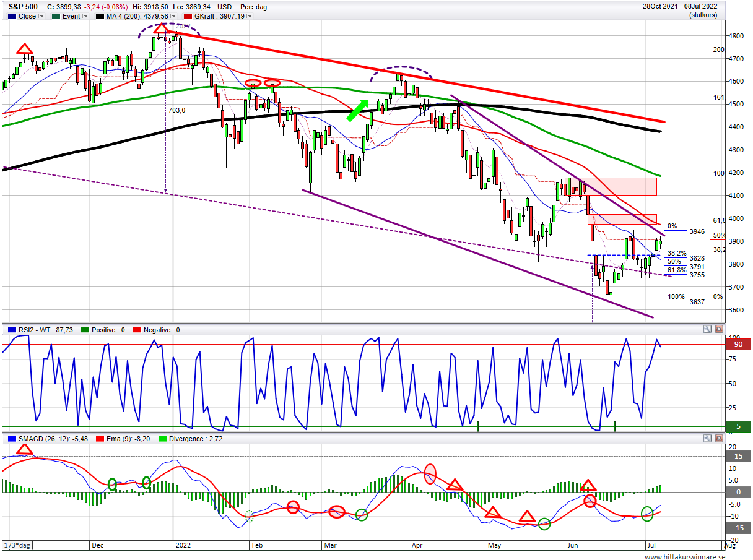753x560 pixels.
Task: Click the 'May' time axis label
Action: [494, 545]
